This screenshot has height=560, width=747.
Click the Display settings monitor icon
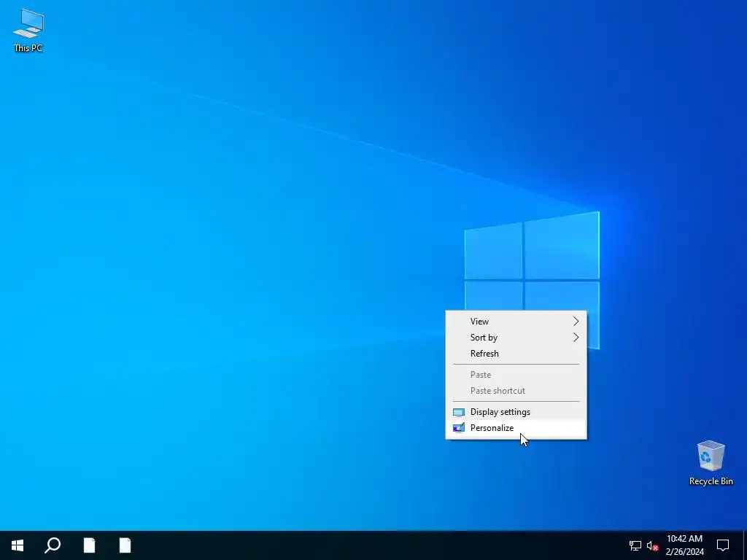coord(458,413)
